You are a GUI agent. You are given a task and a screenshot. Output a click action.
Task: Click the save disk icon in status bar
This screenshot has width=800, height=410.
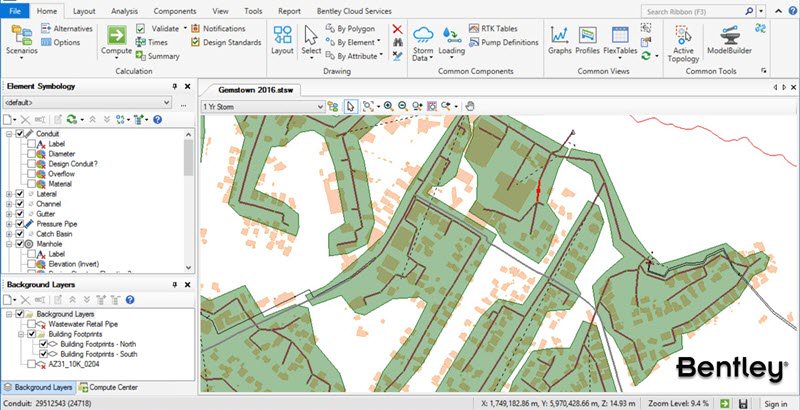point(743,404)
